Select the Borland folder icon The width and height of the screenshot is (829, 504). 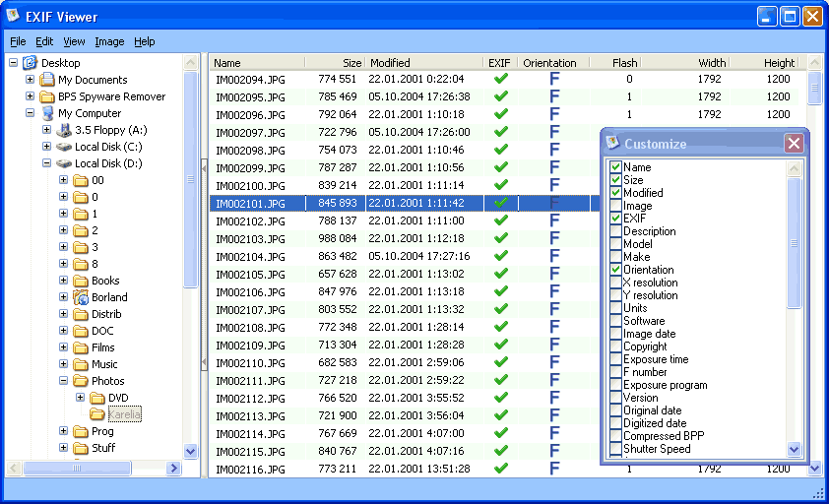point(81,297)
